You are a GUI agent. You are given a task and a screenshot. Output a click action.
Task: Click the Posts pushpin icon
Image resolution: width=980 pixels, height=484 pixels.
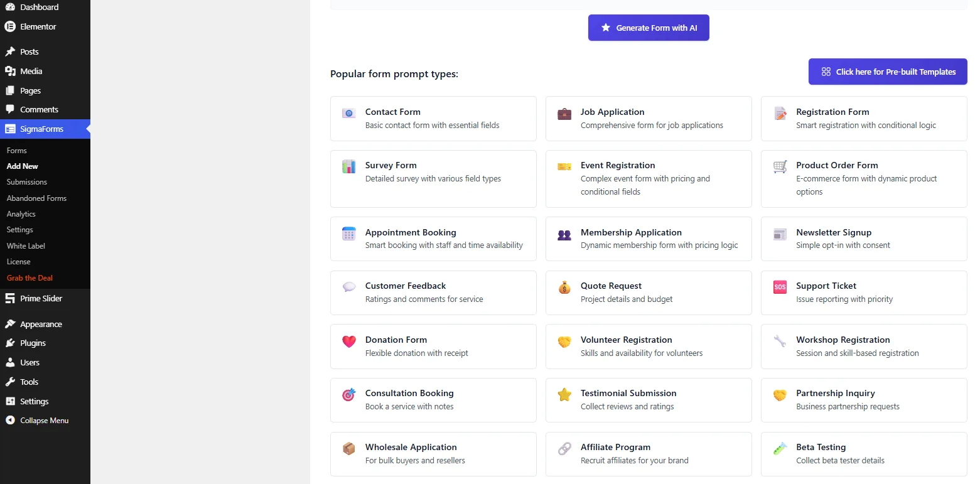(x=10, y=51)
